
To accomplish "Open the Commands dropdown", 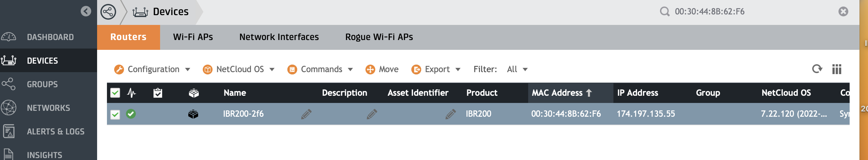I will [x=320, y=70].
